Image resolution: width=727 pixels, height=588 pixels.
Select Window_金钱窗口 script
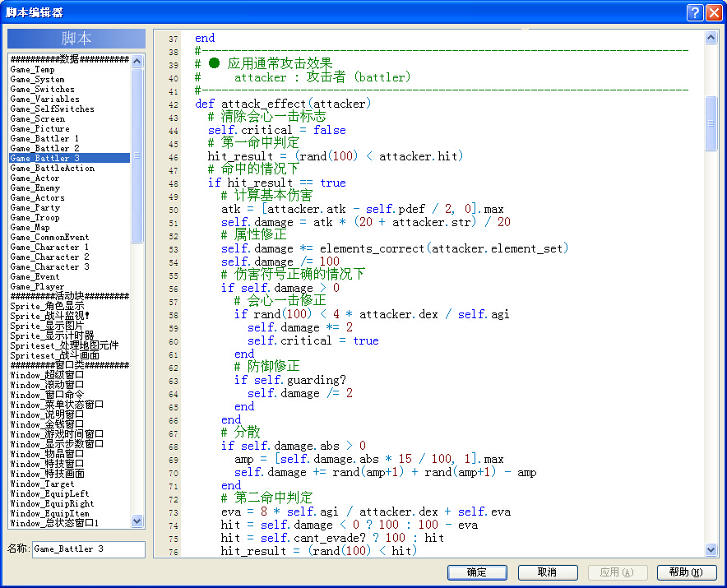coord(70,424)
